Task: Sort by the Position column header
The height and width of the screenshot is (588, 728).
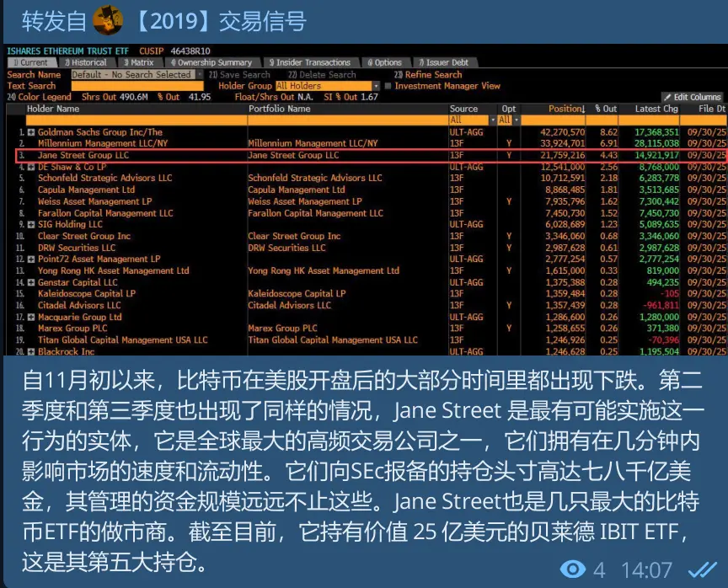Action: click(x=566, y=109)
